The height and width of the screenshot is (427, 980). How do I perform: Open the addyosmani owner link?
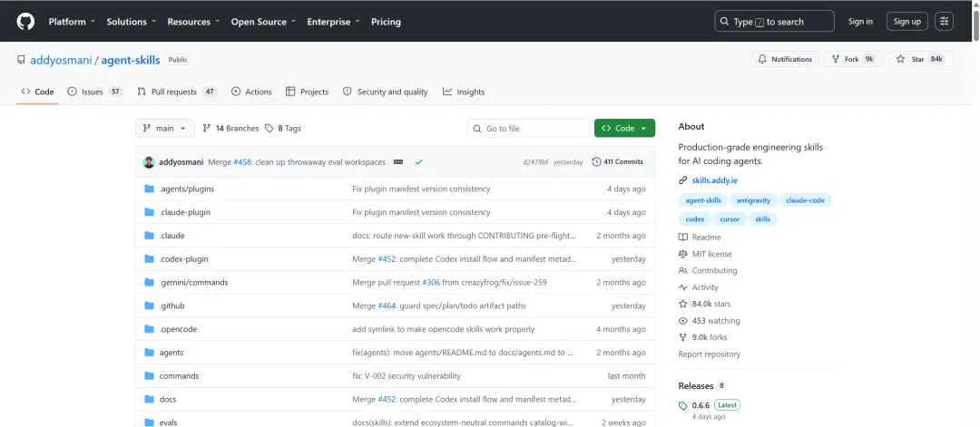click(x=61, y=60)
